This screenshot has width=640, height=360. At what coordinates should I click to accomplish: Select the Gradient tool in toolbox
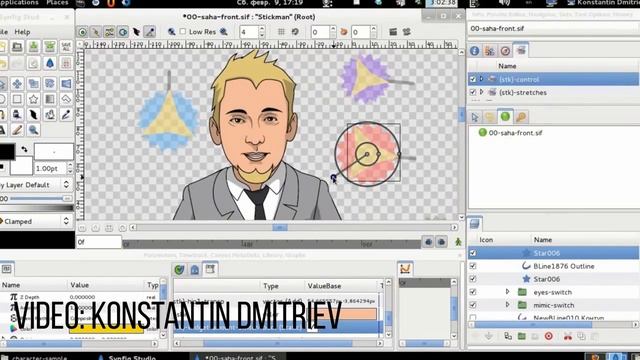pyautogui.click(x=50, y=99)
